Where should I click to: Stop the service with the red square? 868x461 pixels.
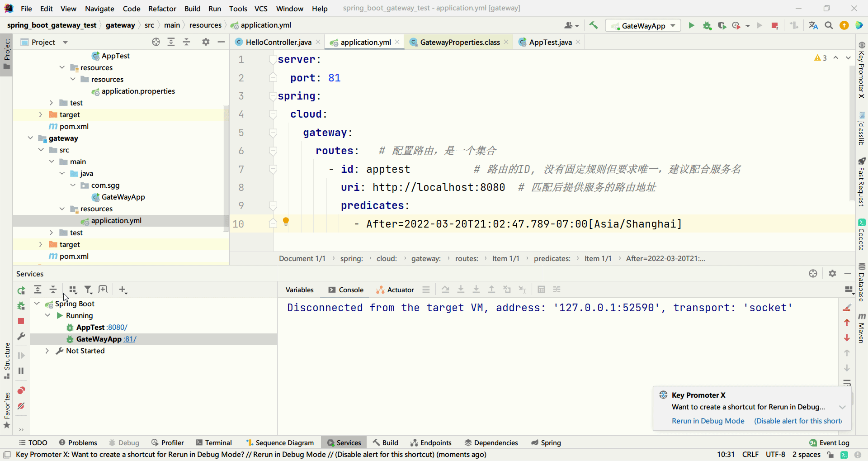(21, 321)
